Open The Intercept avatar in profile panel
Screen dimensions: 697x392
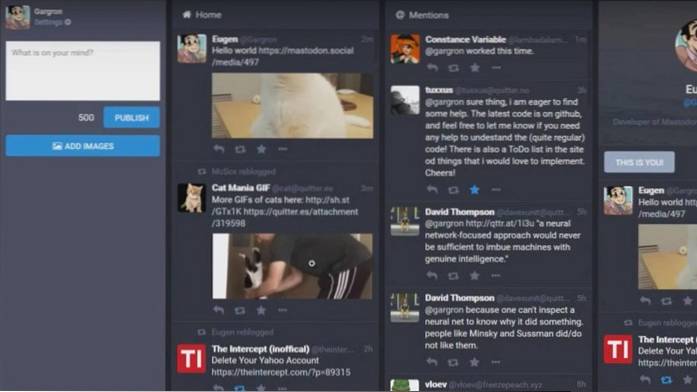click(x=618, y=349)
